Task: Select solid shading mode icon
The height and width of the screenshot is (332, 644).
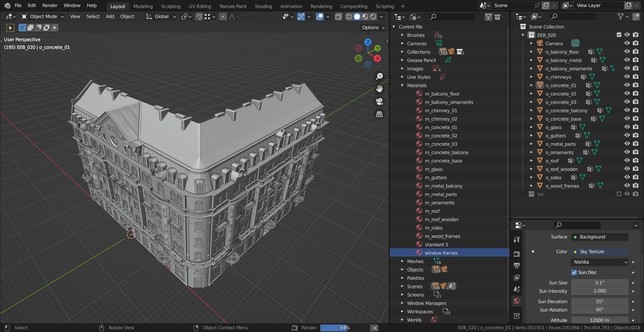Action: click(357, 16)
